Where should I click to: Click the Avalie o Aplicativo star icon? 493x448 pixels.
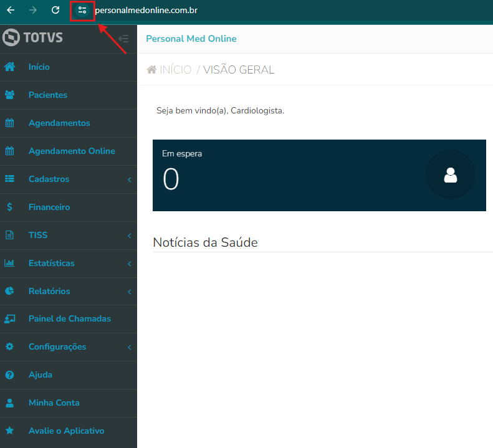[9, 431]
